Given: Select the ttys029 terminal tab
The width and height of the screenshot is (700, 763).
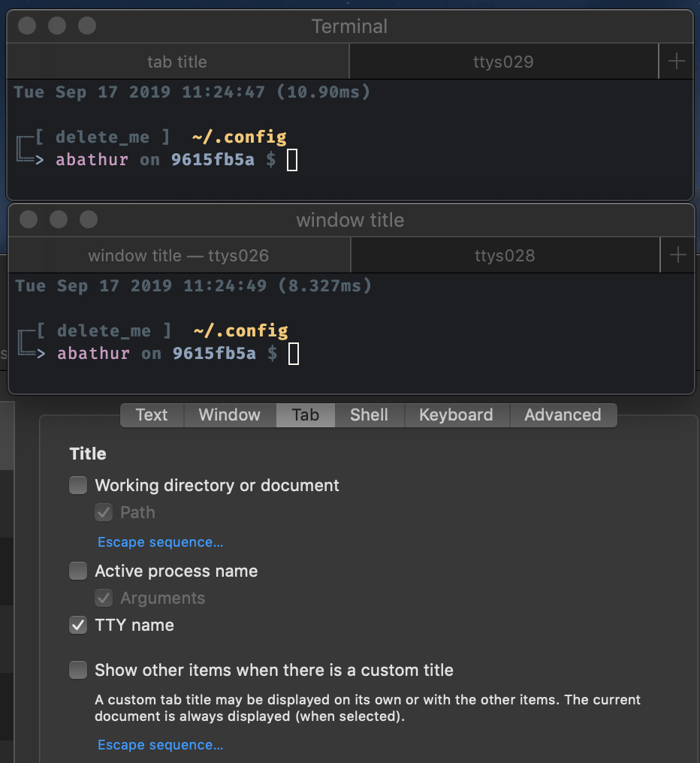Looking at the screenshot, I should pos(503,61).
